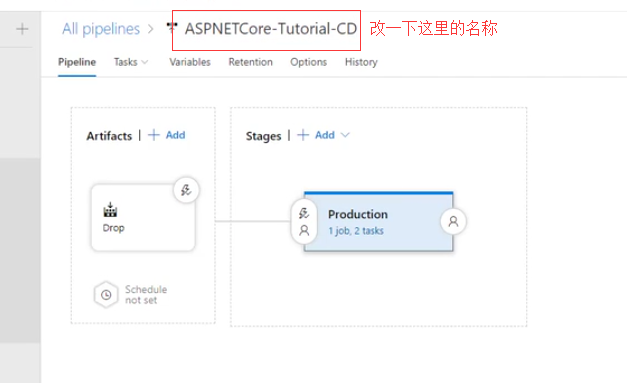The height and width of the screenshot is (383, 627).
Task: Add a new stage
Action: point(325,135)
